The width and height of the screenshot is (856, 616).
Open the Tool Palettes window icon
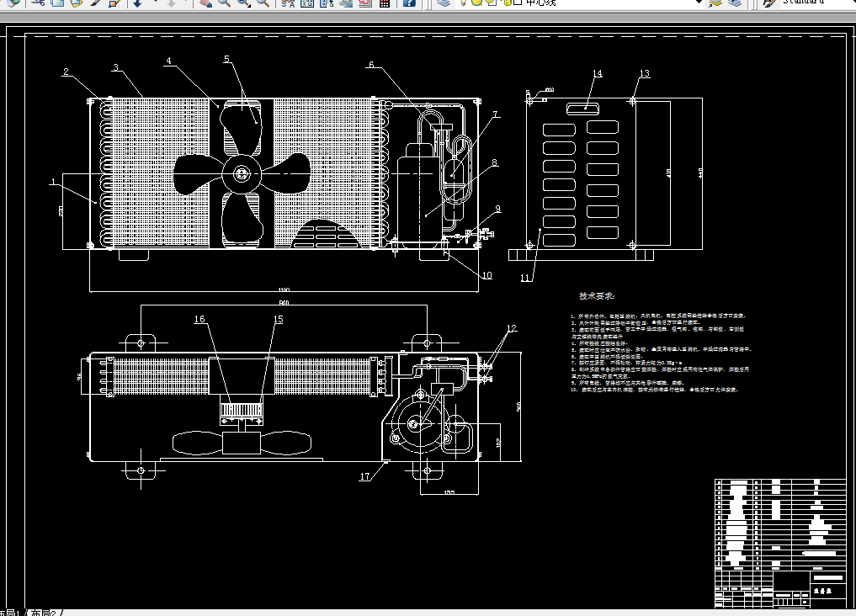point(327,3)
